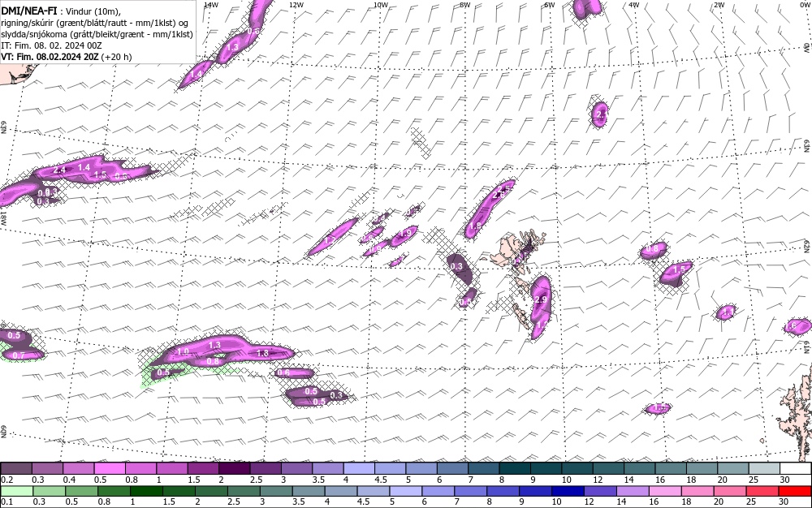
Task: Click the 0.7 precipitation value label
Action: 18,355
